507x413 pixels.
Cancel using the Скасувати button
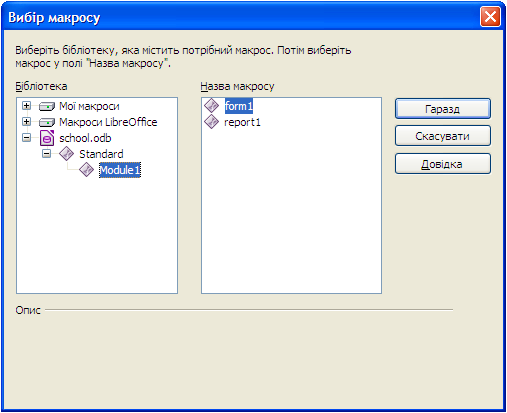pyautogui.click(x=443, y=136)
